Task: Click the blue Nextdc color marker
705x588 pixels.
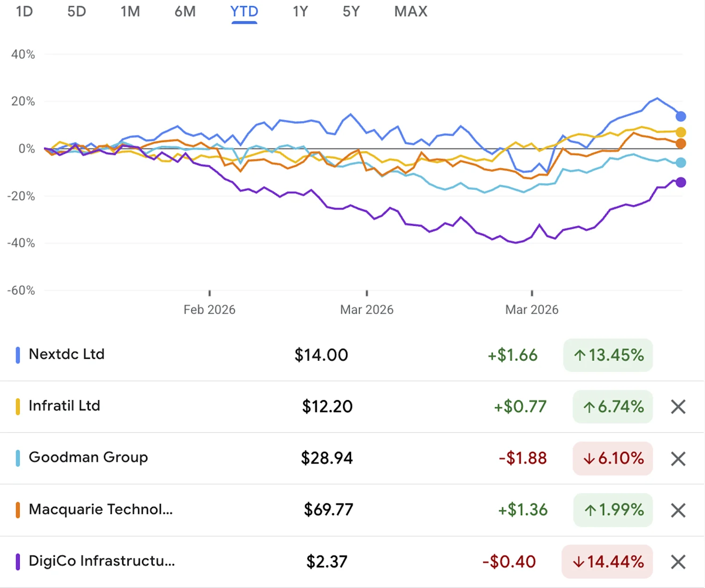Action: click(x=18, y=355)
